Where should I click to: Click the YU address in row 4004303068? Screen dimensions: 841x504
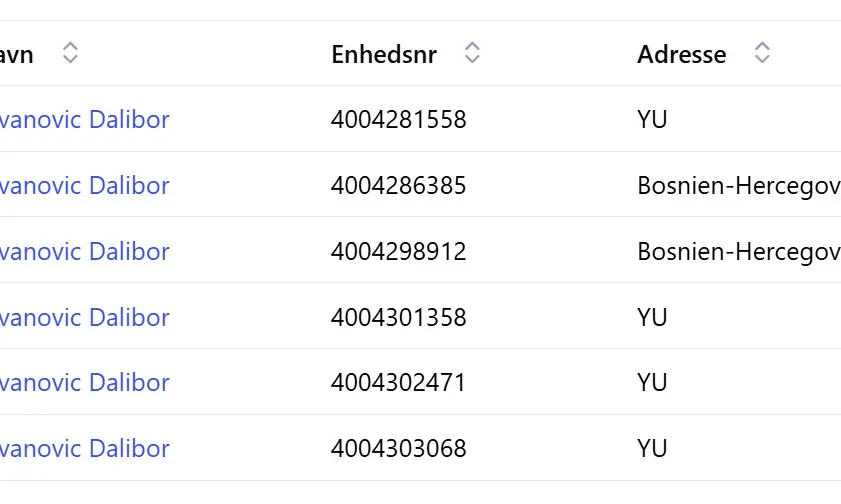652,449
